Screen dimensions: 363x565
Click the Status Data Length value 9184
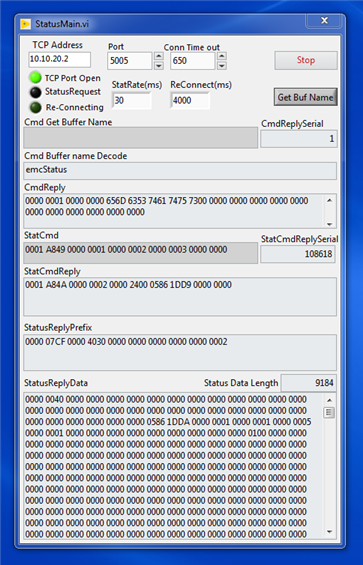(x=324, y=383)
